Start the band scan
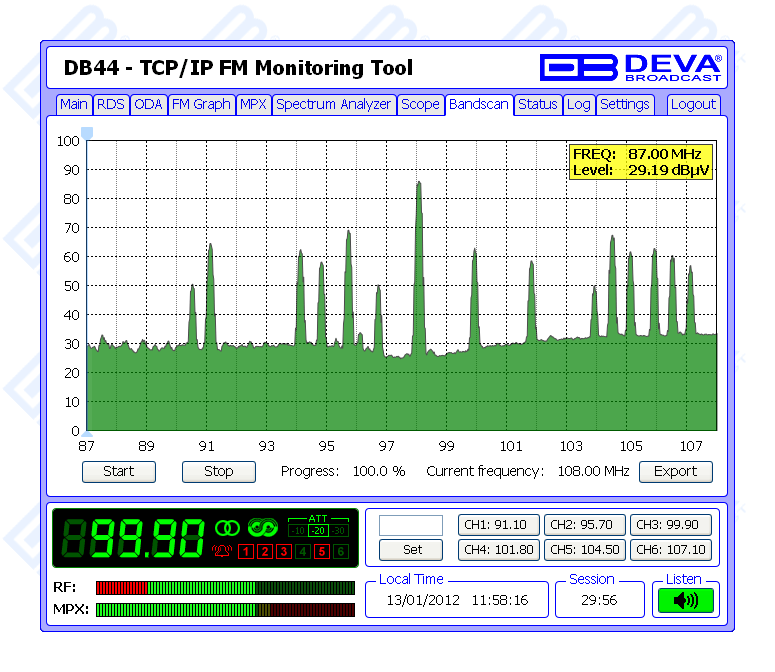This screenshot has height=672, width=775. coord(119,471)
